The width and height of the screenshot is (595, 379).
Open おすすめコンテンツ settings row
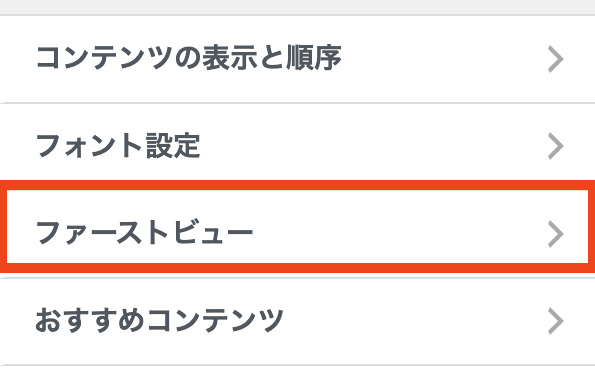[x=298, y=321]
